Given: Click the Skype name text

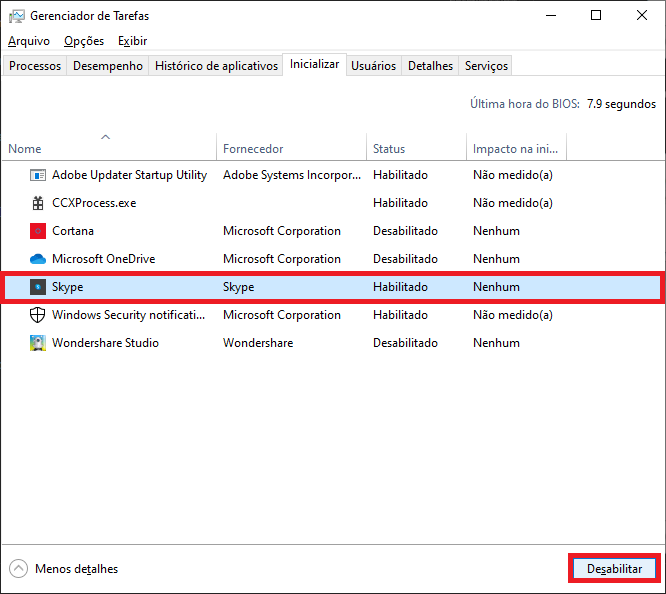Looking at the screenshot, I should pos(68,287).
